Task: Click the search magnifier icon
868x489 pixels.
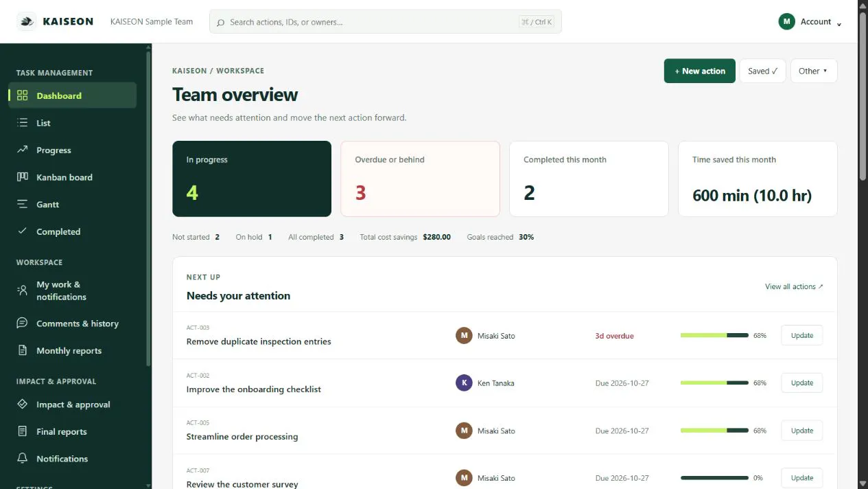Action: pos(220,22)
